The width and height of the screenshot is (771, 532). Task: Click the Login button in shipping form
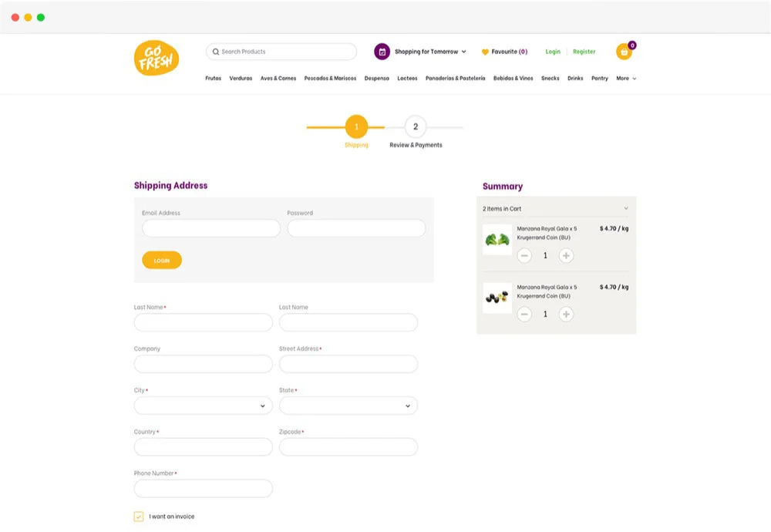click(x=162, y=260)
